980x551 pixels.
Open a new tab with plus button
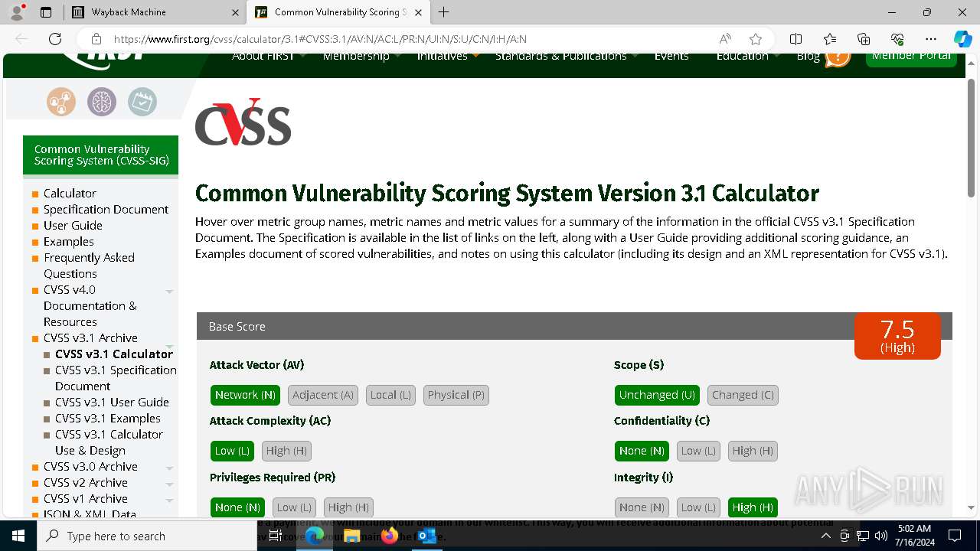coord(443,12)
